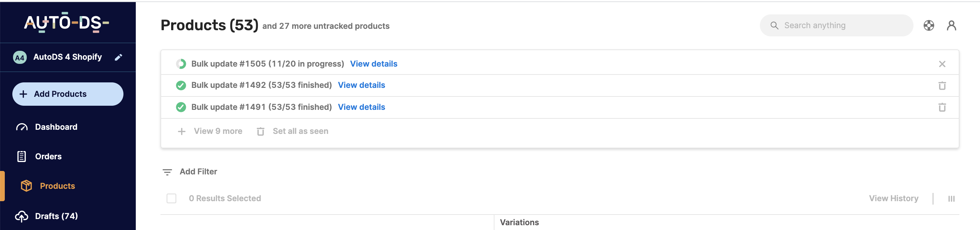Expand notifications with View 9 more
The image size is (980, 230).
click(x=210, y=131)
